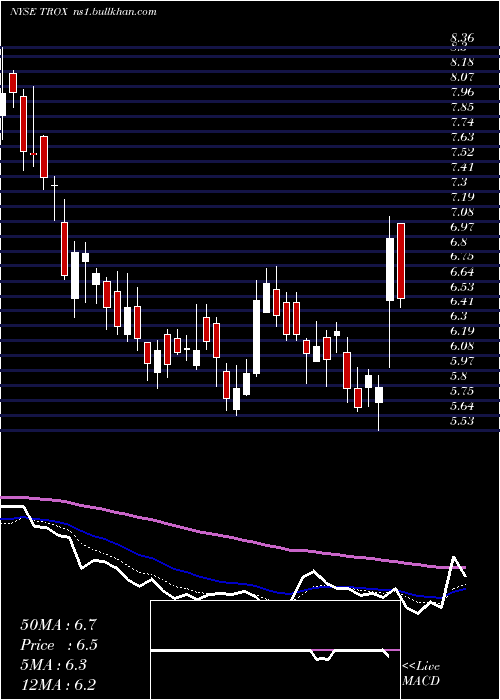
Task: Select the 7.96 price axis label
Action: tap(462, 92)
